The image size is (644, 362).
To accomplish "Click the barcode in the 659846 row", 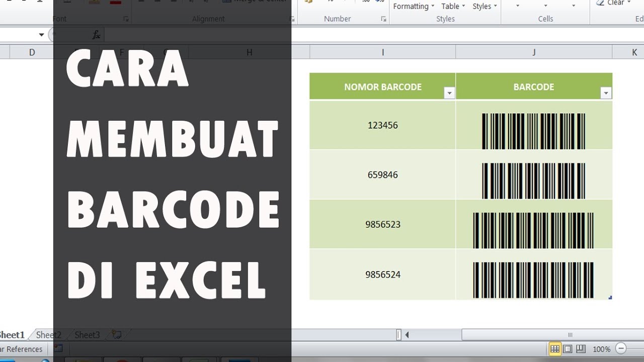I will tap(533, 181).
